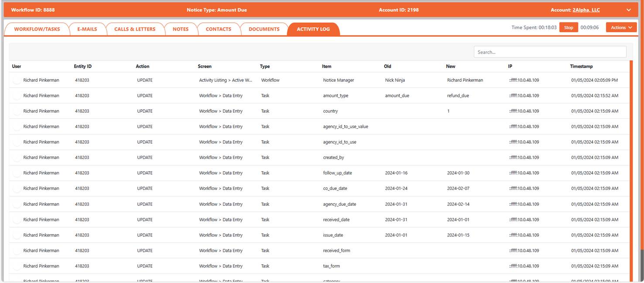Focus the activity log Search field
The width and height of the screenshot is (644, 283).
tap(550, 52)
